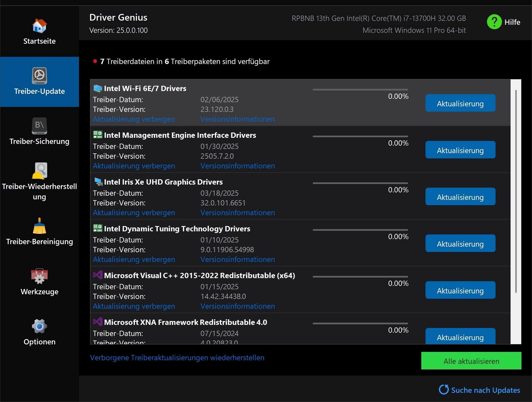The height and width of the screenshot is (402, 532).
Task: Click the Hilfe text label
Action: [512, 22]
